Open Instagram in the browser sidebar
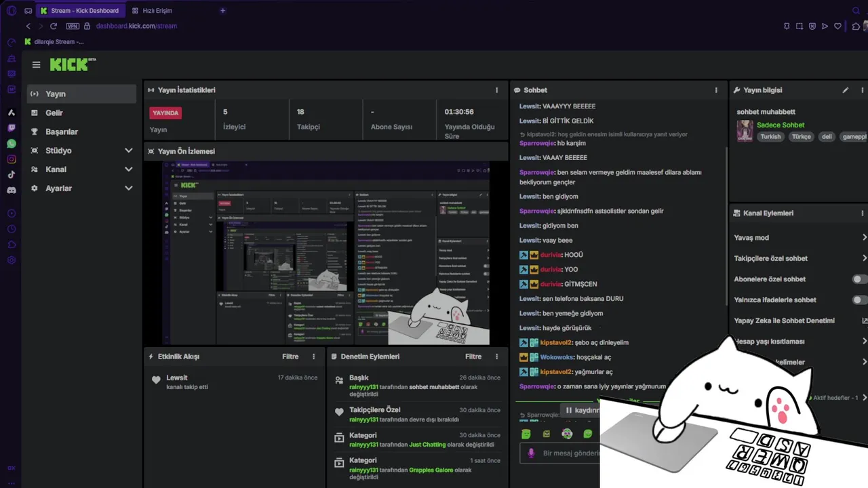Image resolution: width=868 pixels, height=488 pixels. [12, 159]
